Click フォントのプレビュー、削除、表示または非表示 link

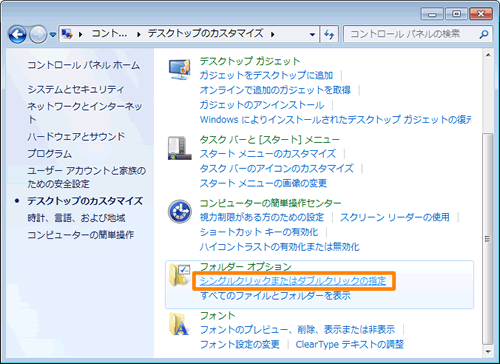[297, 330]
